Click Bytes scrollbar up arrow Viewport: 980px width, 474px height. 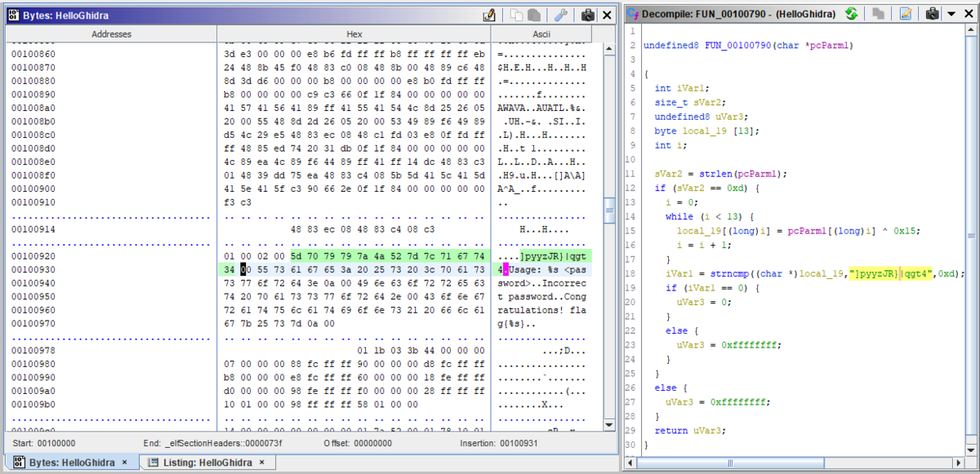(609, 49)
